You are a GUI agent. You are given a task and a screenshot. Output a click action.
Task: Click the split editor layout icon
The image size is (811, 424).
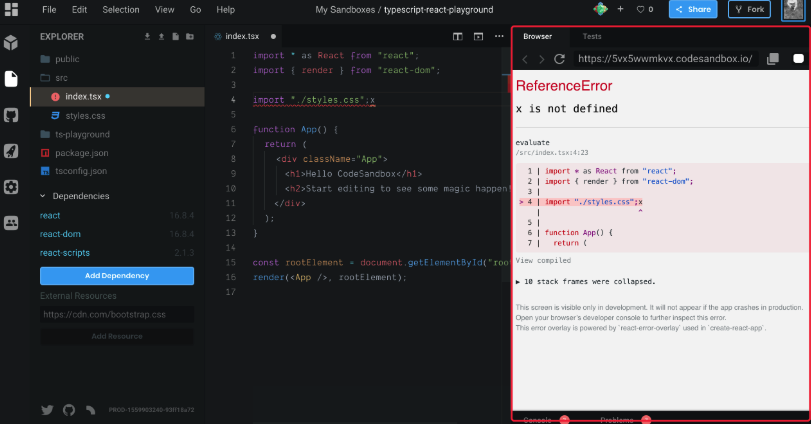click(x=458, y=36)
